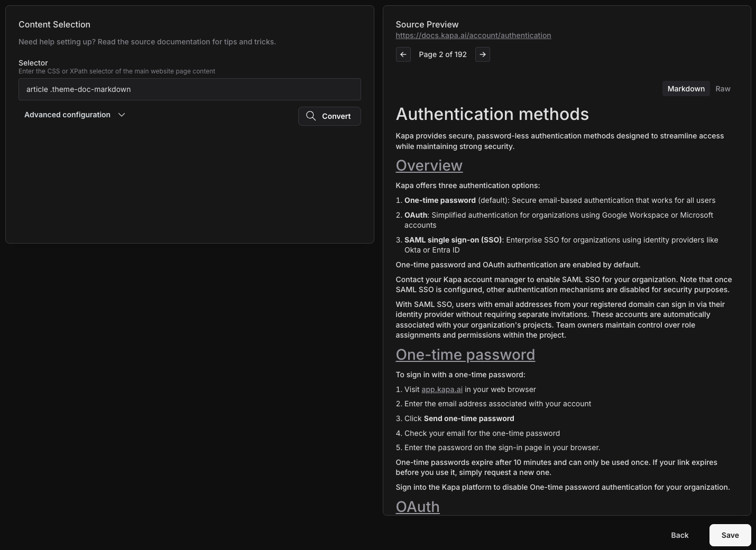The width and height of the screenshot is (756, 550).
Task: Open the Overview heading link
Action: point(429,165)
